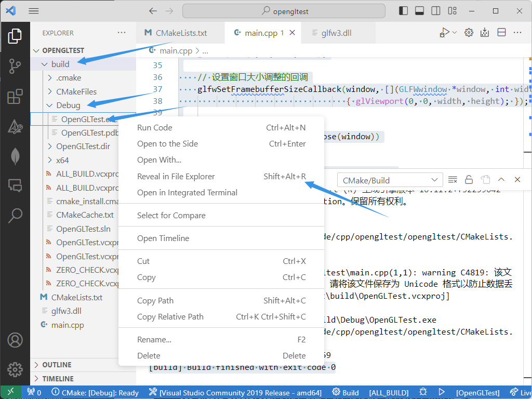
Task: Open the Accounts icon
Action: 15,340
